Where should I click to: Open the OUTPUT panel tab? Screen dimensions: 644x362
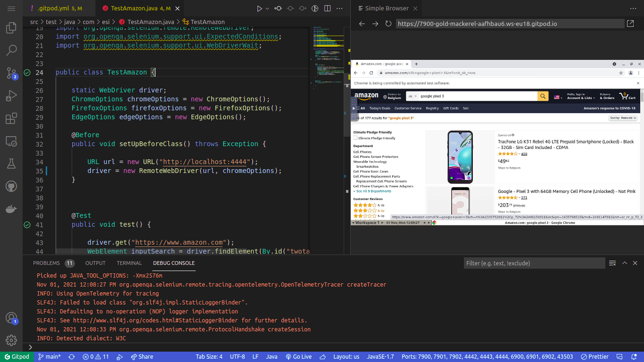(95, 263)
